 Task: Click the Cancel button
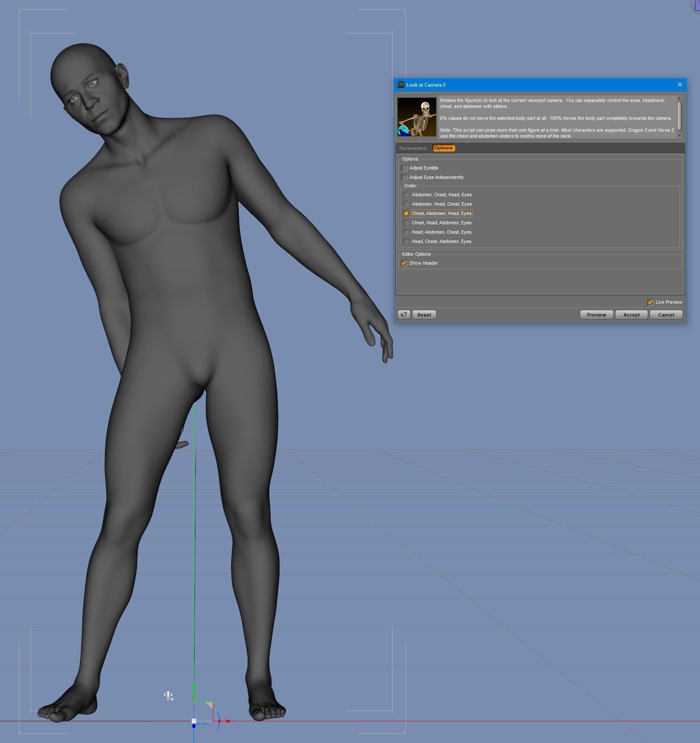coord(666,315)
